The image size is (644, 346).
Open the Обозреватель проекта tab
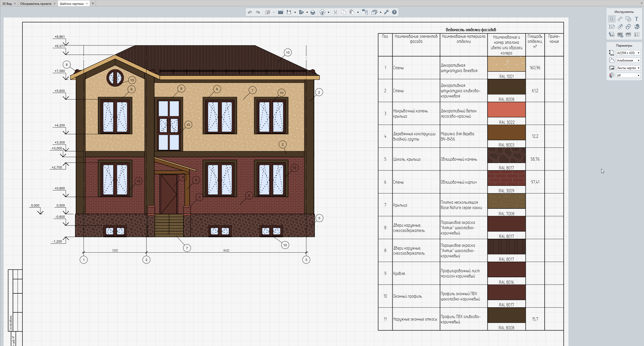pos(35,4)
